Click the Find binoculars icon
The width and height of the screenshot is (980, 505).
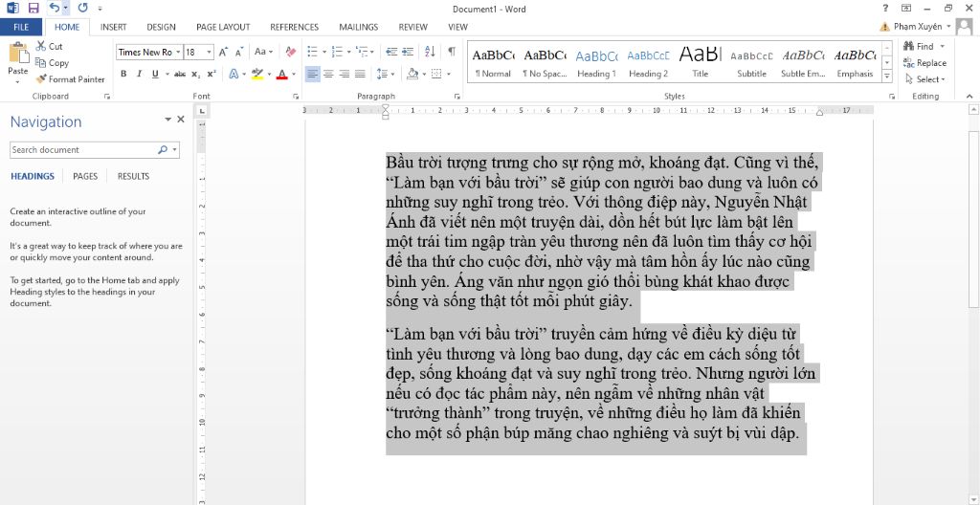tap(909, 46)
